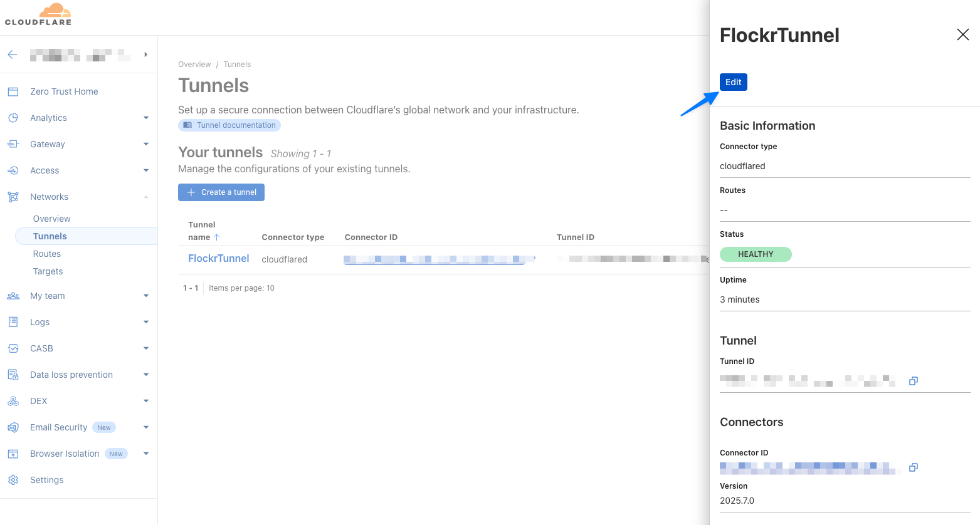Image resolution: width=980 pixels, height=525 pixels.
Task: Click the Settings gear icon
Action: click(13, 480)
